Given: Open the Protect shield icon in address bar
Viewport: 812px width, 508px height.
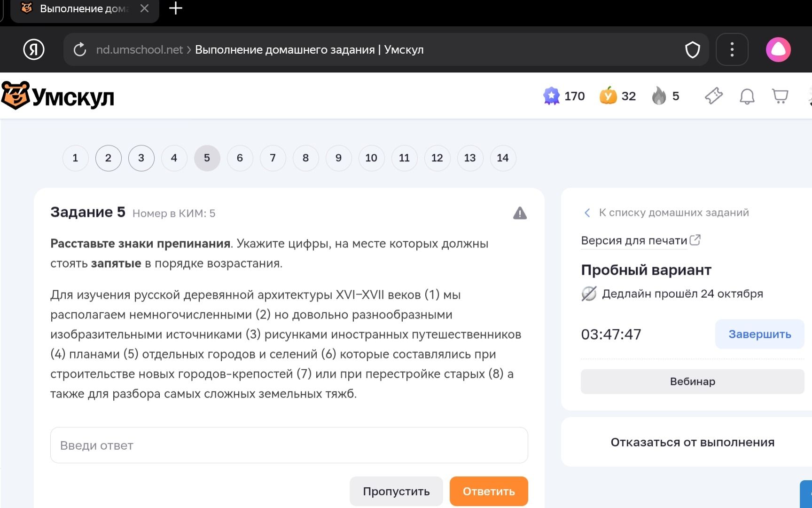Looking at the screenshot, I should point(692,49).
